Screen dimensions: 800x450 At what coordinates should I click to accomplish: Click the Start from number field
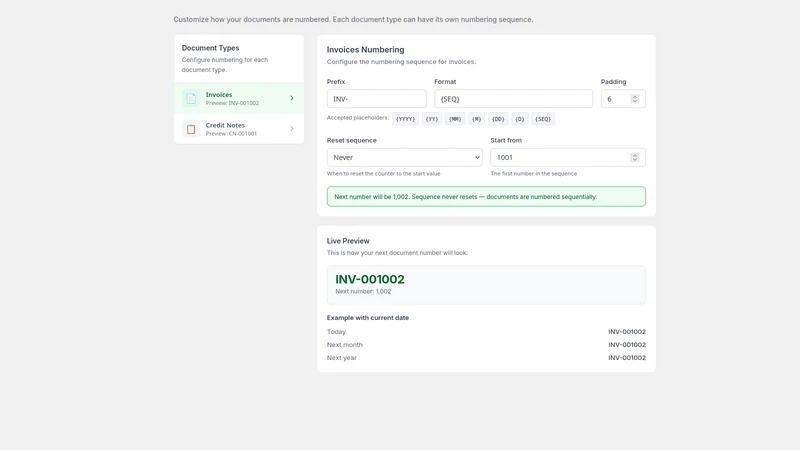pos(568,158)
